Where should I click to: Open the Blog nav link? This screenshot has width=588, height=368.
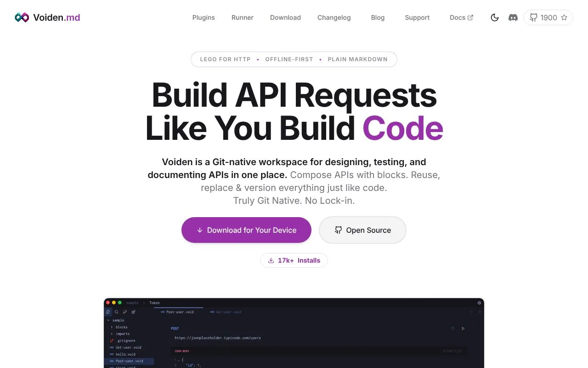[378, 17]
